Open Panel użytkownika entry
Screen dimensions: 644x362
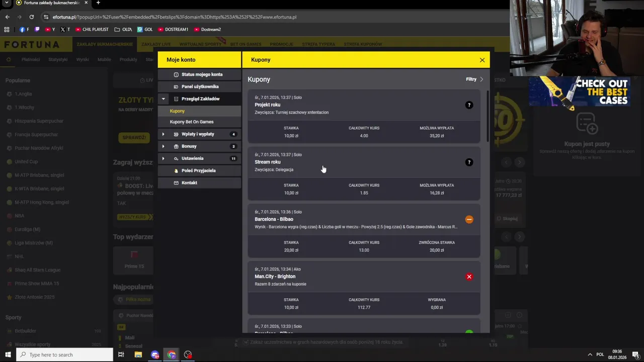click(x=199, y=86)
